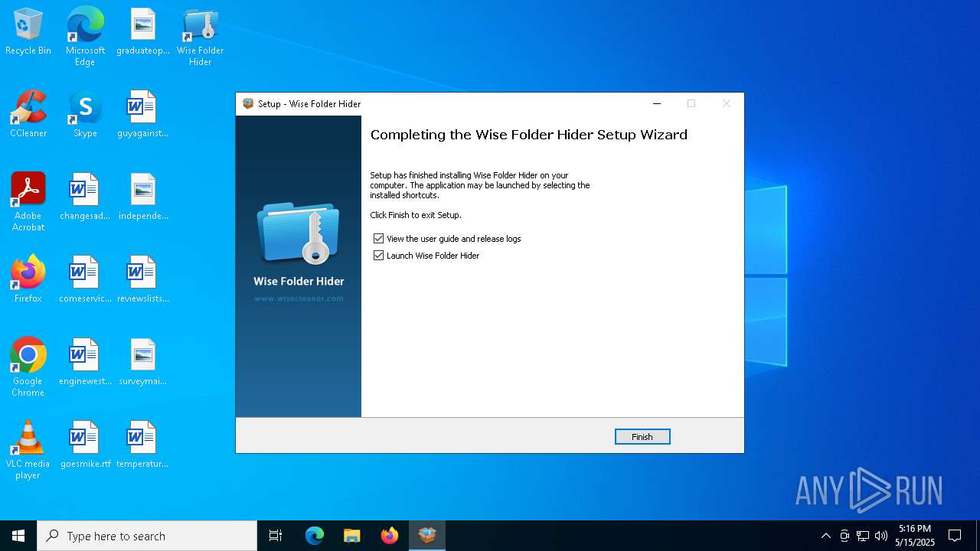Select goesmike.rtf document icon
This screenshot has height=551, width=980.
(x=85, y=445)
